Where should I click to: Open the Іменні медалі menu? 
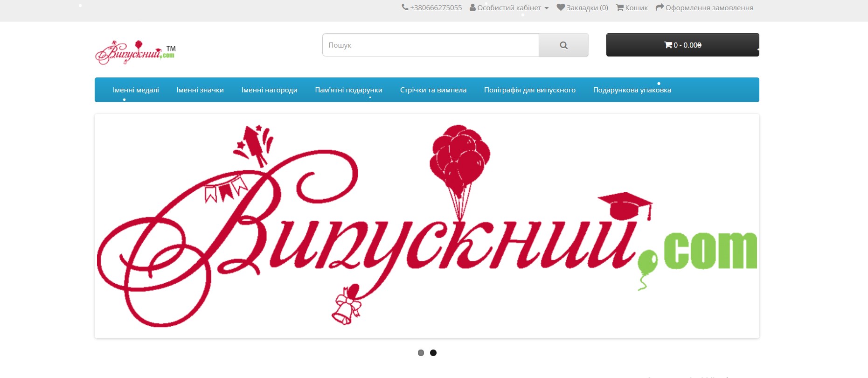point(136,90)
